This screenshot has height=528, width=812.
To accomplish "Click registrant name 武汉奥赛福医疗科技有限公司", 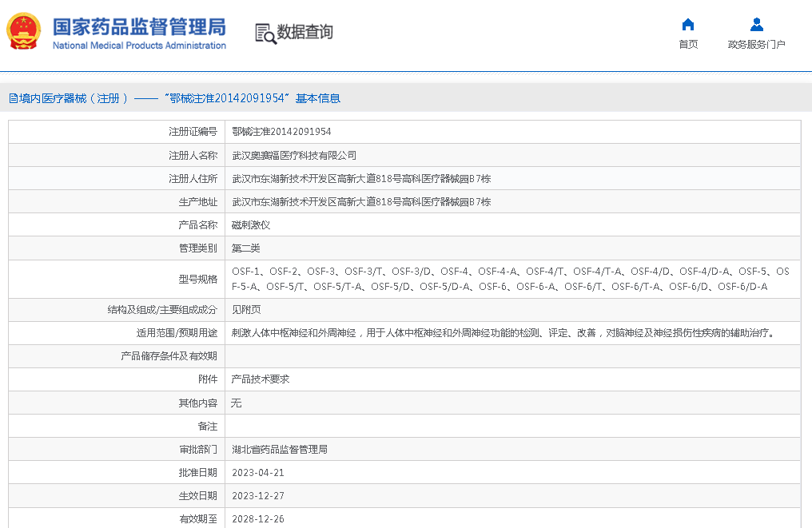I will pos(294,156).
